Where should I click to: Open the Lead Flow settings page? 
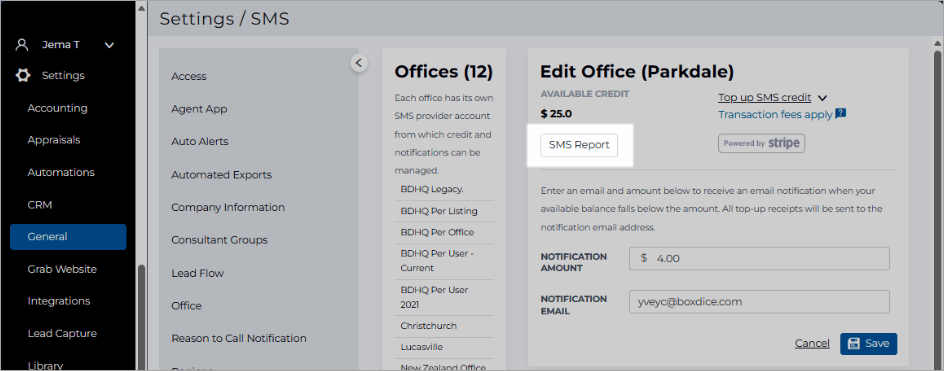click(197, 273)
